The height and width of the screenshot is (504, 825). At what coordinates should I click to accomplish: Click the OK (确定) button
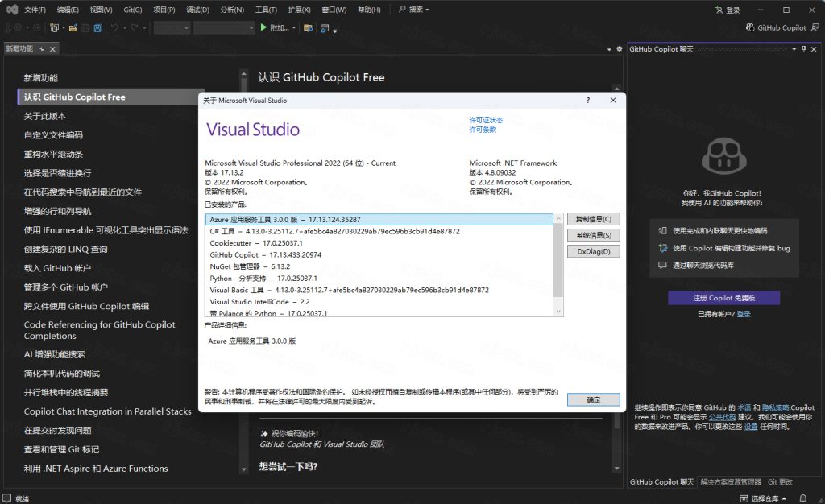[594, 400]
